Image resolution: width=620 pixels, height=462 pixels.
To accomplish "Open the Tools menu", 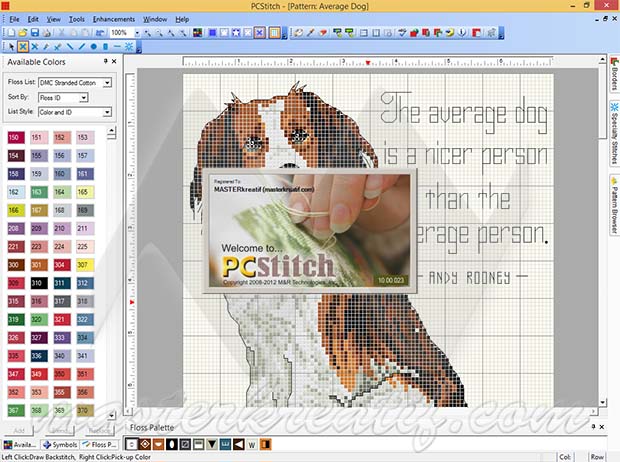I will point(77,19).
